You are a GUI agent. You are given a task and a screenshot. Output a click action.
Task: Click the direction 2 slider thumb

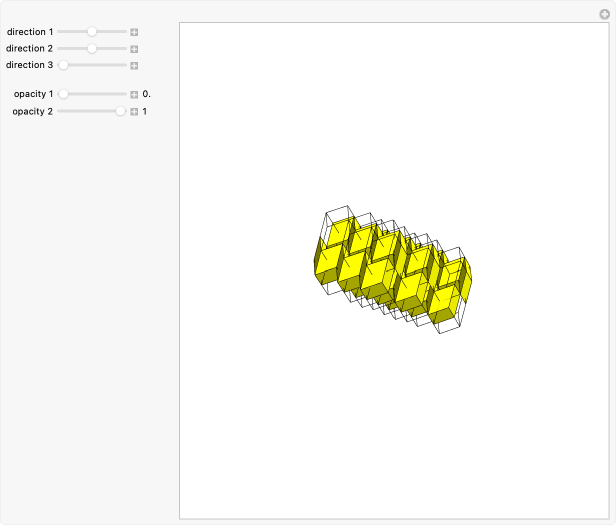[x=92, y=48]
